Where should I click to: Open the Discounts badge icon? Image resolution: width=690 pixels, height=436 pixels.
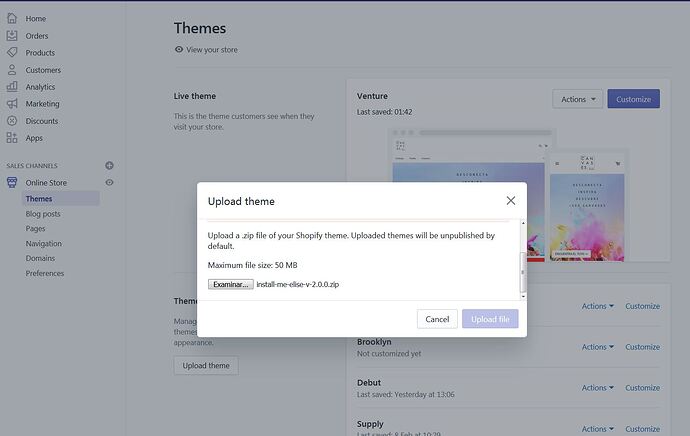(12, 121)
